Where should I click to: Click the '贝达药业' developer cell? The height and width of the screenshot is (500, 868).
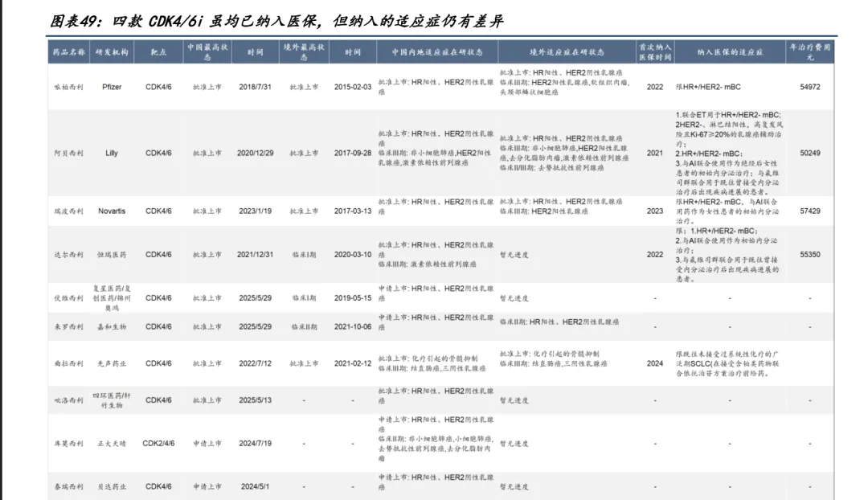tap(112, 486)
